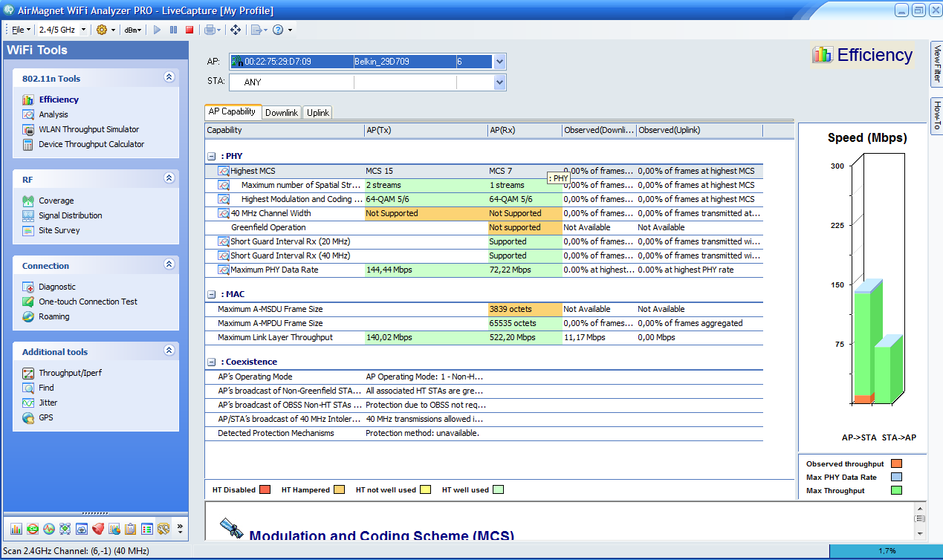This screenshot has width=943, height=560.
Task: Collapse the PHY group
Action: 212,157
